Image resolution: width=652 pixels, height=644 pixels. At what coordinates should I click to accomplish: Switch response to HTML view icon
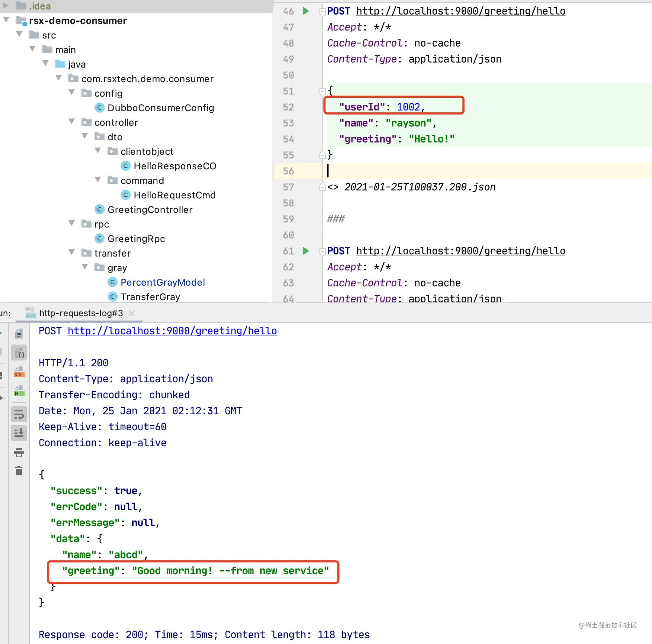click(19, 391)
